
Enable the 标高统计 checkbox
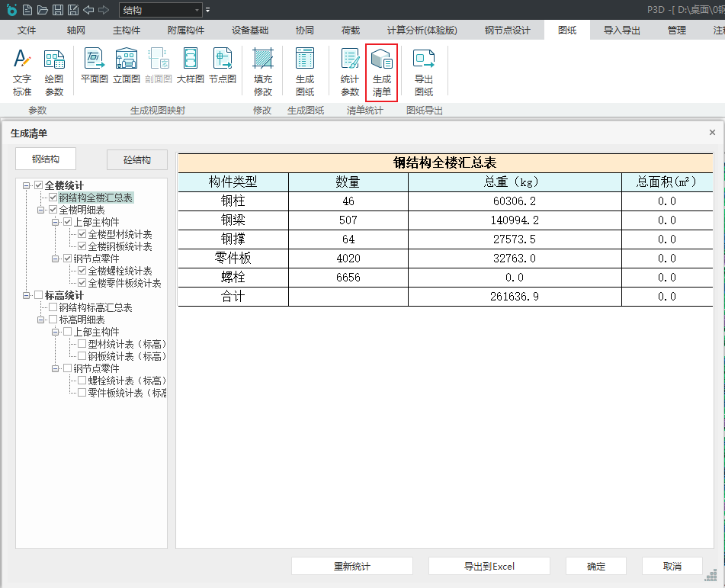[x=39, y=296]
